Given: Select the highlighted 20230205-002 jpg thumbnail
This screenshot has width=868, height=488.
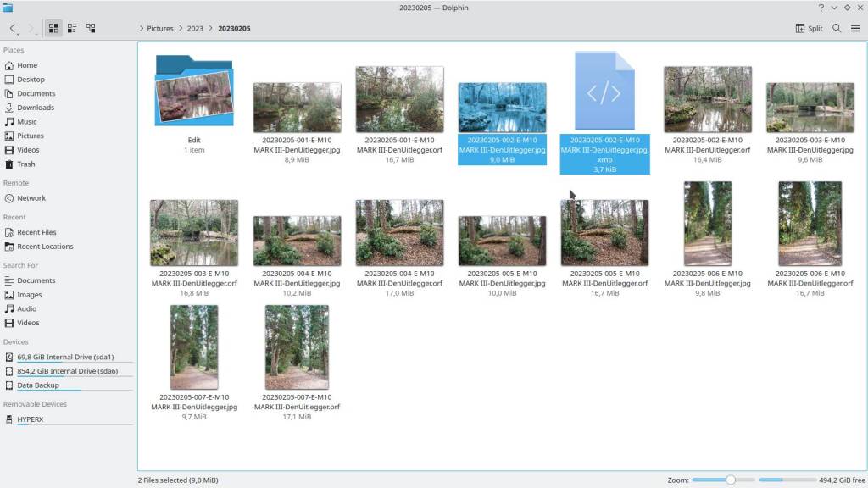Looking at the screenshot, I should click(x=502, y=108).
